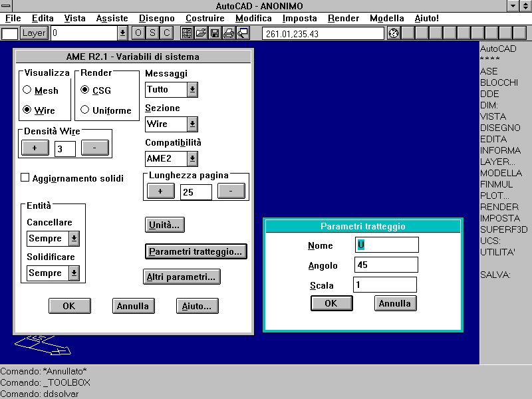Screen dimensions: 532x399
Task: Click the Toolbox grid icon in toolbar
Action: coord(187,33)
